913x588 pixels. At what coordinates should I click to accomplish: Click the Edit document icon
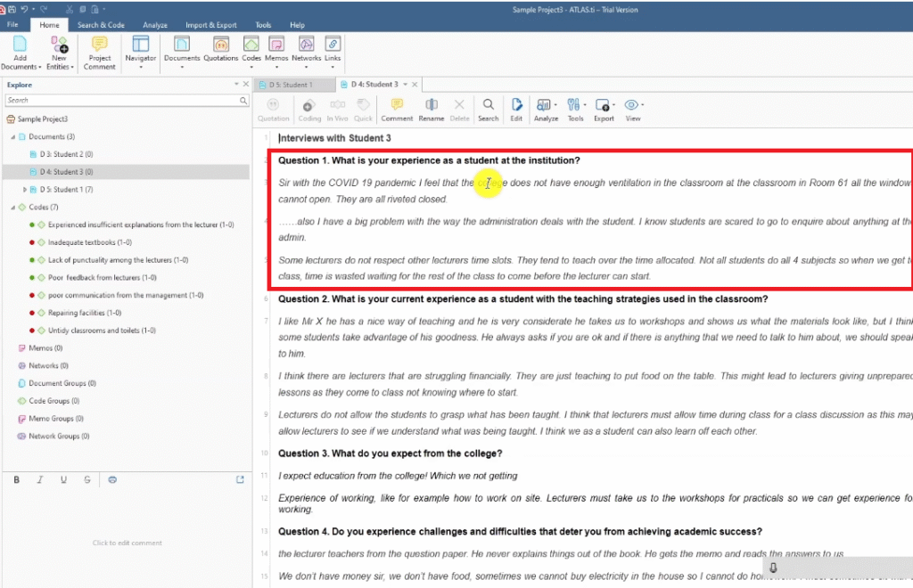point(516,107)
